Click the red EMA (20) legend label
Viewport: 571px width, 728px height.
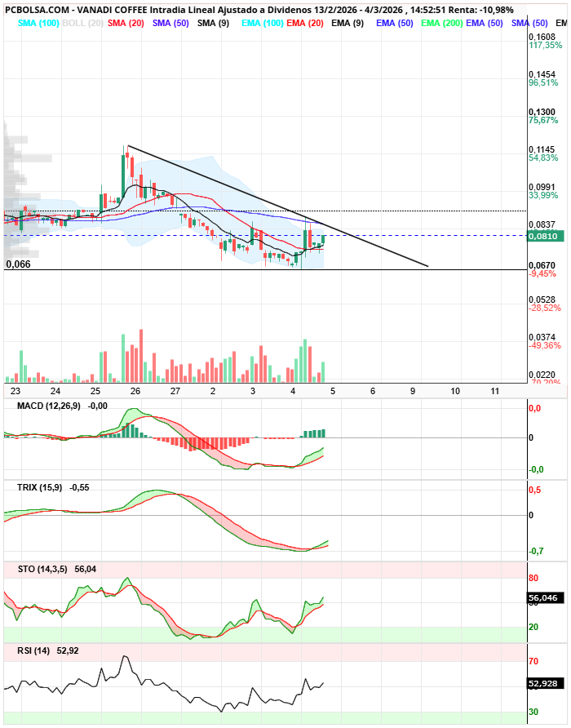(x=305, y=23)
